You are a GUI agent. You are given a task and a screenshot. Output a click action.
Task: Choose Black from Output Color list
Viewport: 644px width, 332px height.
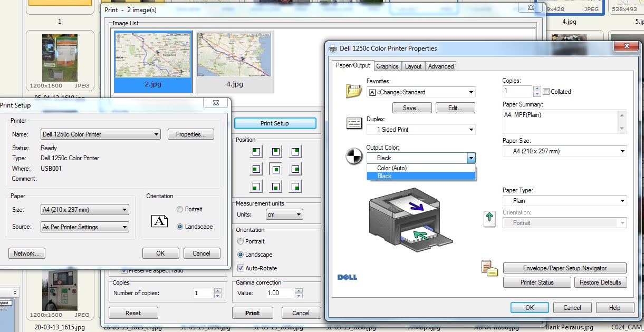point(421,176)
